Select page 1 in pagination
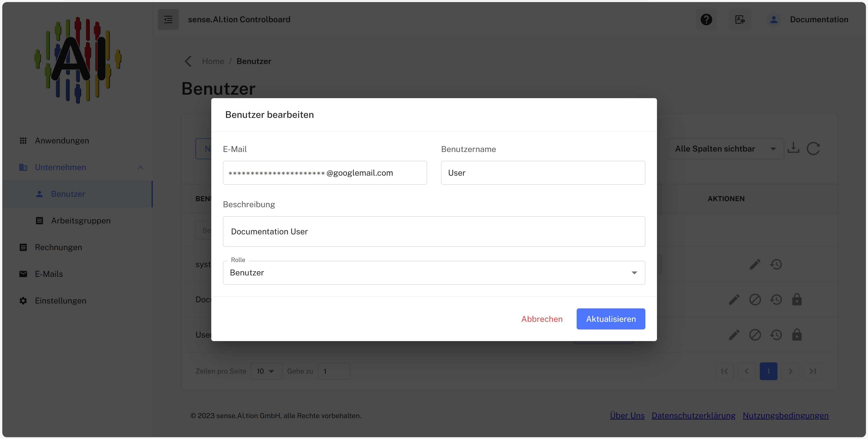868x439 pixels. pyautogui.click(x=769, y=371)
